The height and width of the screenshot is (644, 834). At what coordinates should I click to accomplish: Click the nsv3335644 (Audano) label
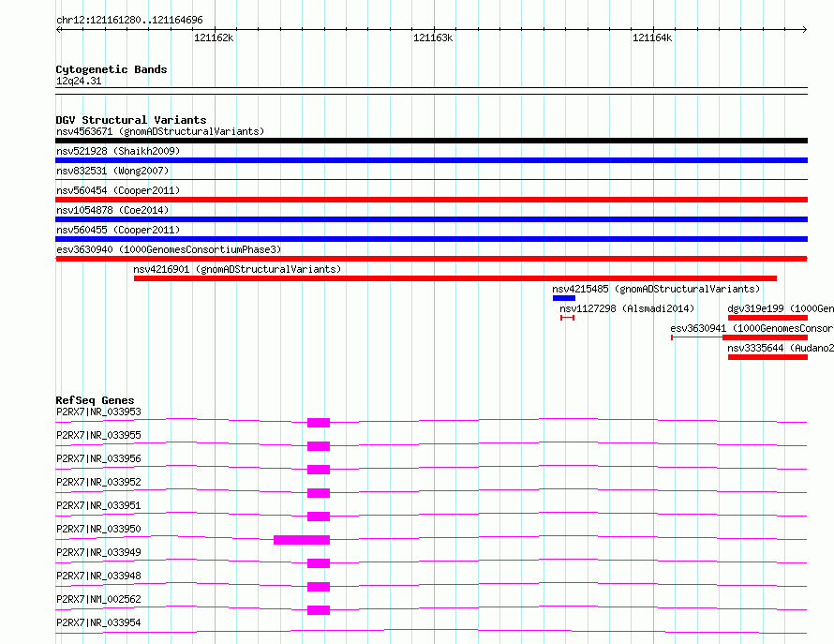point(781,348)
